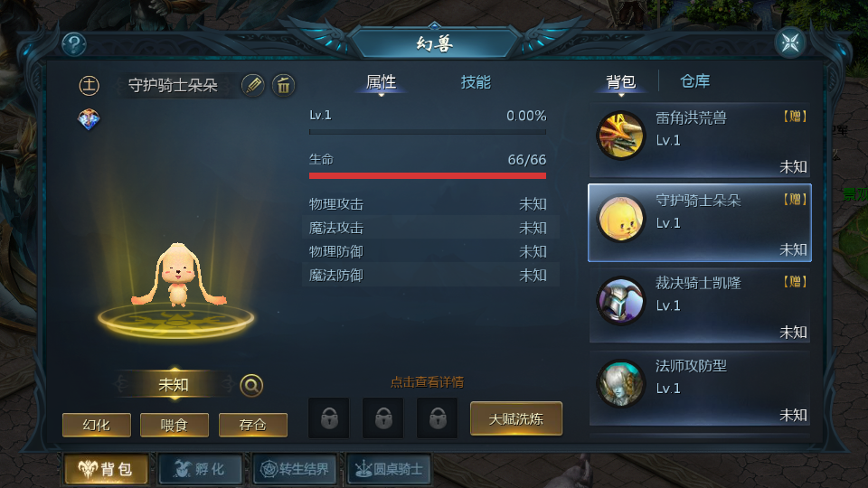Click the first locked talent slot

(329, 418)
